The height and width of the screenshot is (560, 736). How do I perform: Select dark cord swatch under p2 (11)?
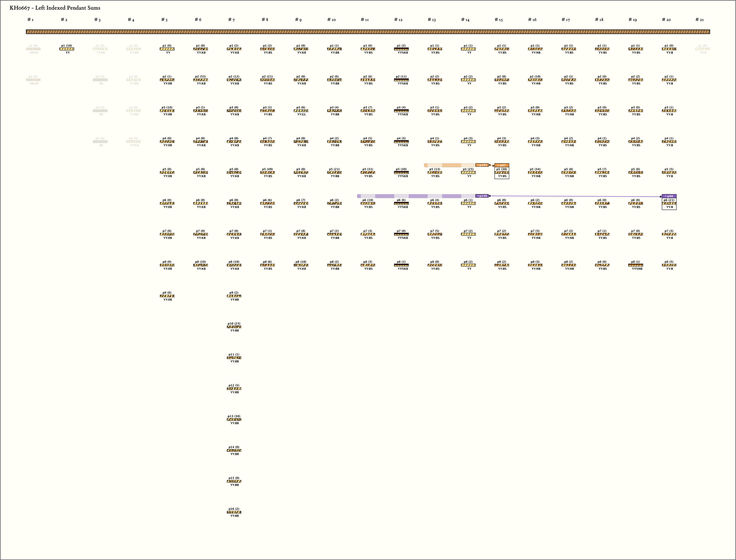tap(401, 80)
